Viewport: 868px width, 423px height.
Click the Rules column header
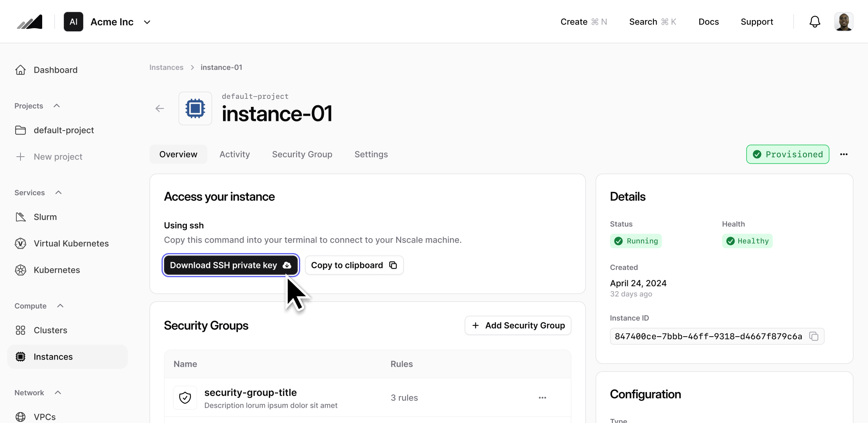click(x=401, y=364)
